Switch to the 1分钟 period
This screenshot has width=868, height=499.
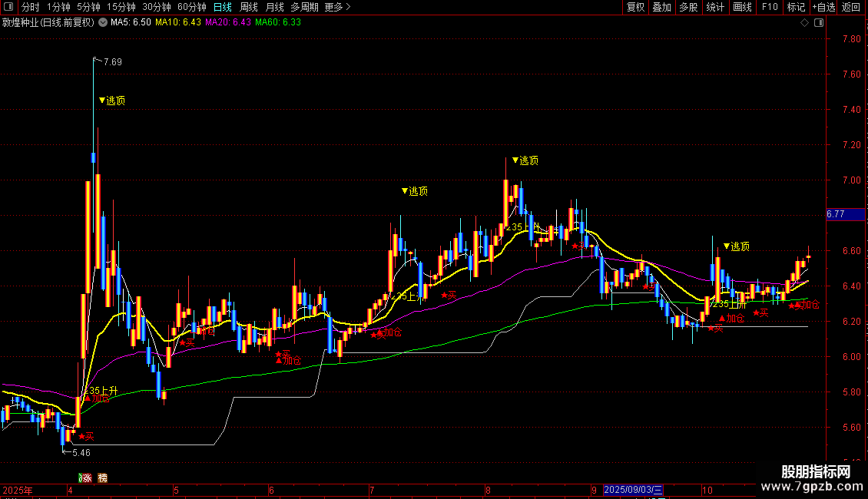click(58, 7)
